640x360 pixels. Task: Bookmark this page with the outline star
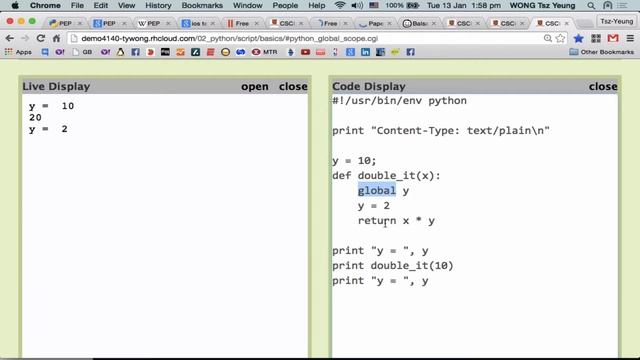click(x=560, y=38)
